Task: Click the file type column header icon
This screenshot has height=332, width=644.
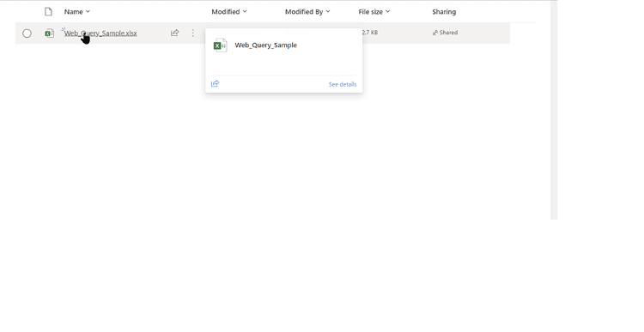Action: [48, 12]
